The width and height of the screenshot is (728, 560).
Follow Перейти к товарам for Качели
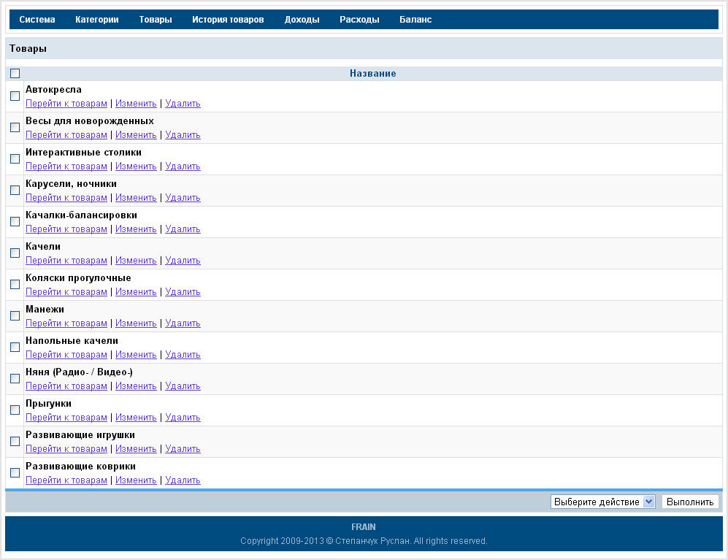66,261
